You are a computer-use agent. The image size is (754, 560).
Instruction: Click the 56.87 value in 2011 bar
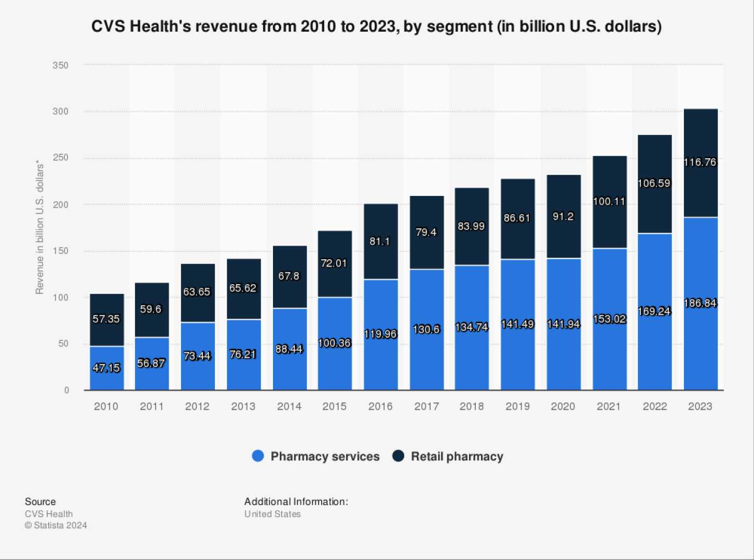click(151, 363)
